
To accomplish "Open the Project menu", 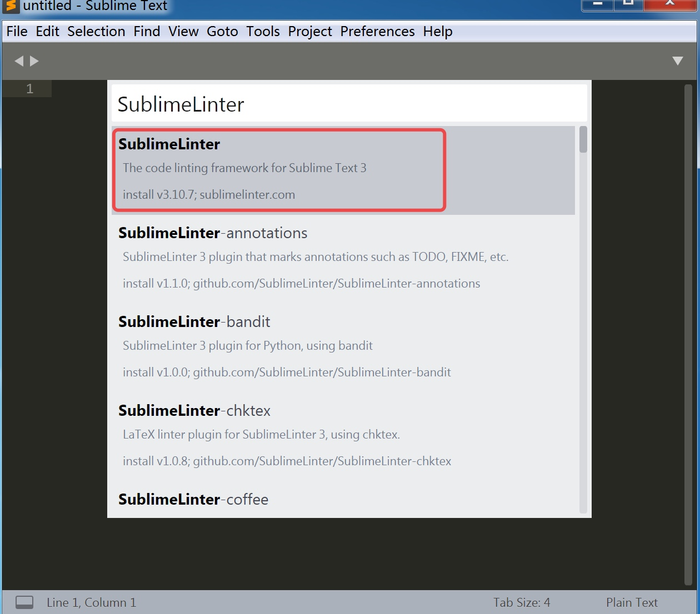I will (310, 31).
